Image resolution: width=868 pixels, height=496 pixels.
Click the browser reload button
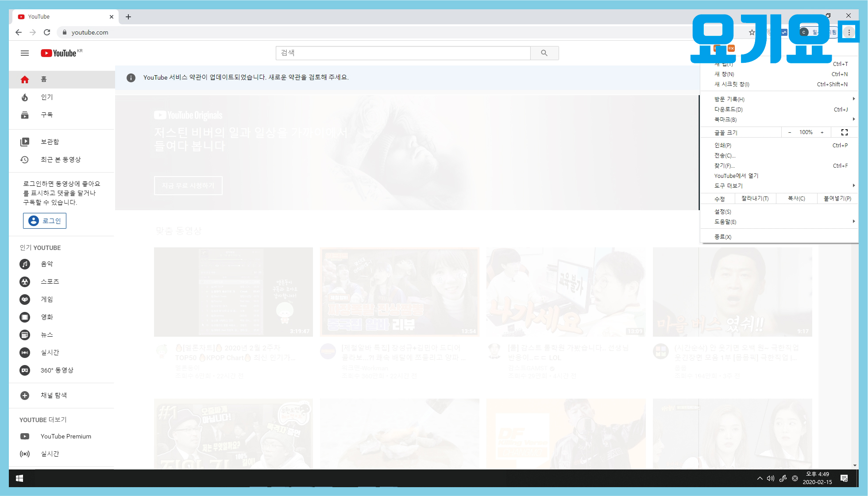(x=47, y=32)
